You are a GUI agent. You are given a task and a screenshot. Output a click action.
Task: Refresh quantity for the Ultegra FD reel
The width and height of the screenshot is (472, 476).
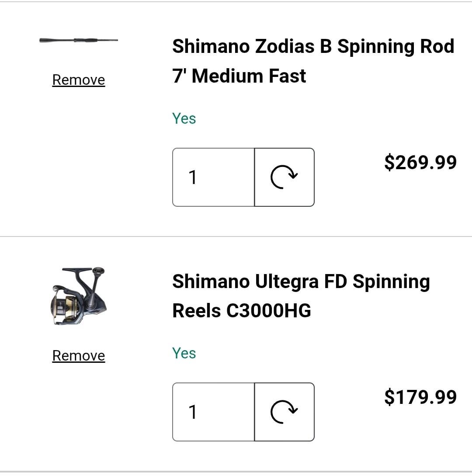284,412
